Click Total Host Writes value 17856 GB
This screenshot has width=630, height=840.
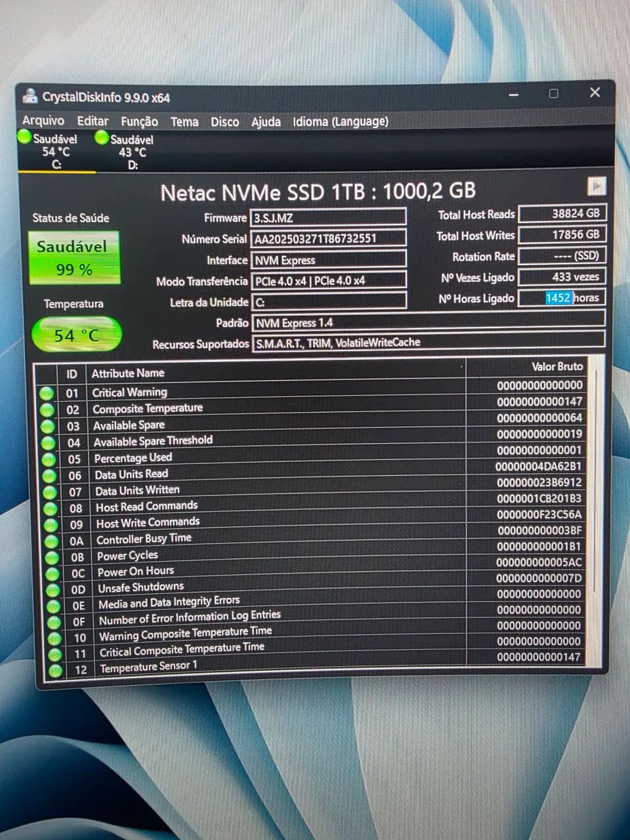[562, 234]
